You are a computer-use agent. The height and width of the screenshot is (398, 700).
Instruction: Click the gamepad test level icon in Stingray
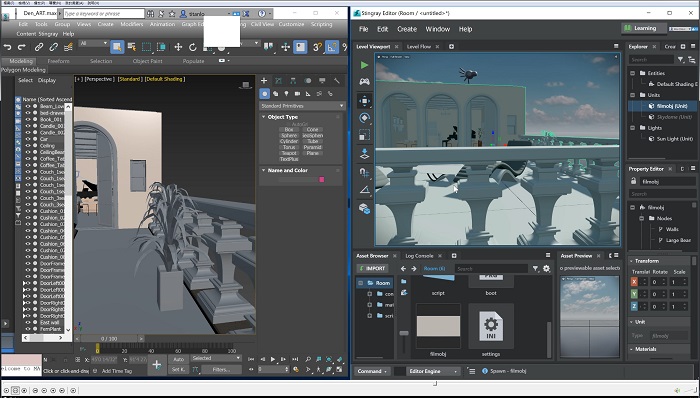[364, 82]
